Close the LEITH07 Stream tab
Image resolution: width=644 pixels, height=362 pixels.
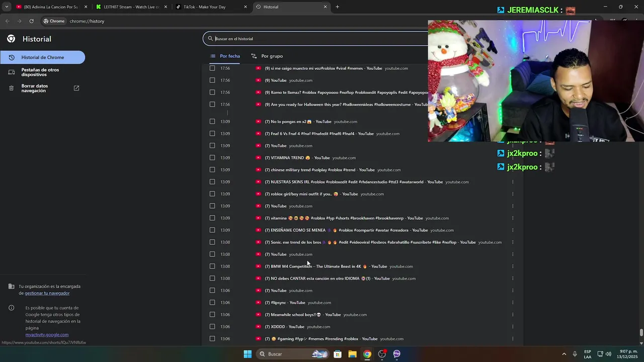166,7
